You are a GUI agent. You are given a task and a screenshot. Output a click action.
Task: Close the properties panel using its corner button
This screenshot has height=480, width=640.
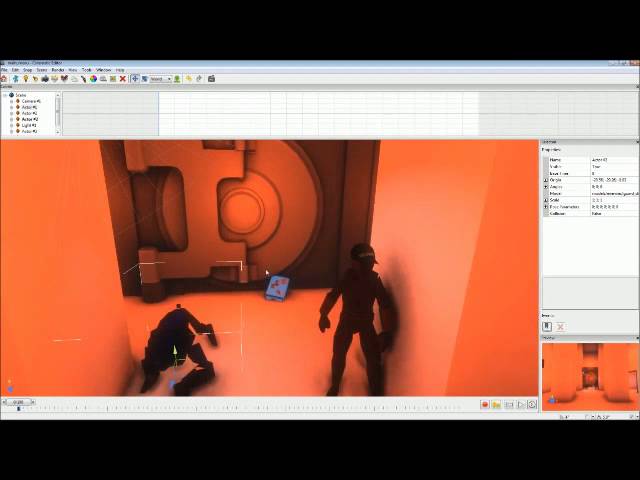(637, 142)
